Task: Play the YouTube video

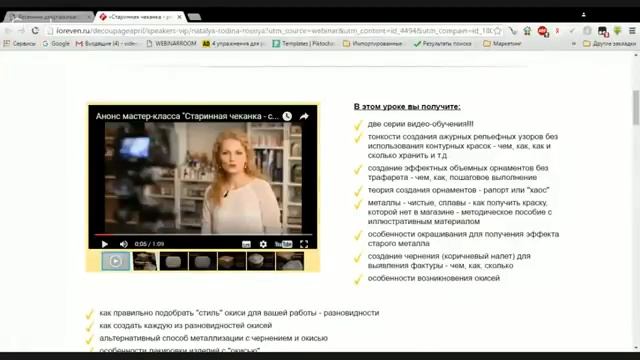Action: 104,244
